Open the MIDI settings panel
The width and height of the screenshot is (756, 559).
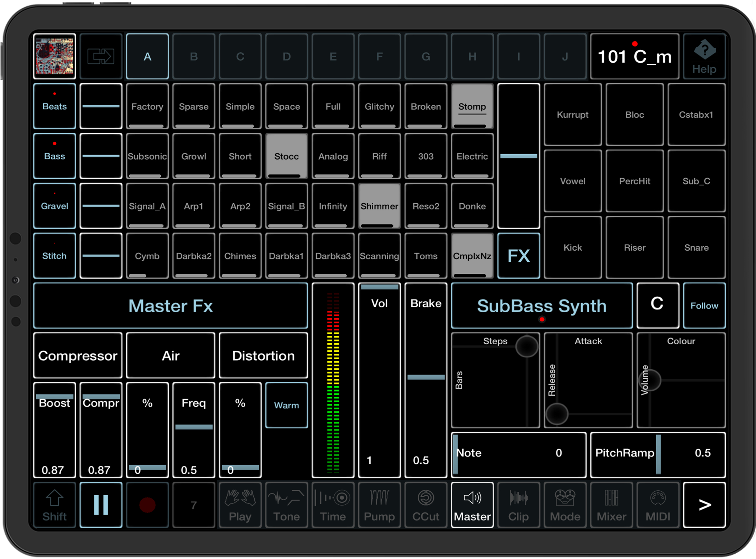pos(657,505)
